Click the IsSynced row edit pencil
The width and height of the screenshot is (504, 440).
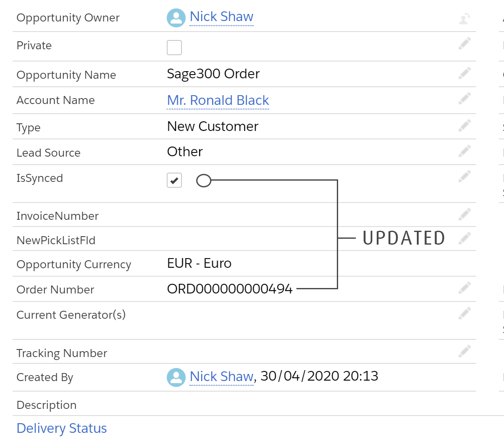[x=464, y=176]
